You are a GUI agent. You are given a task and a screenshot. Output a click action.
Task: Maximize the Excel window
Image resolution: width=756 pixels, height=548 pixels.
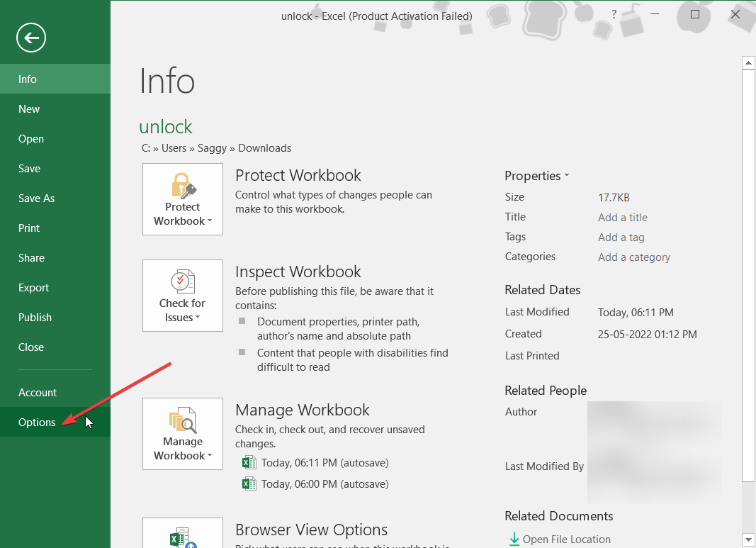[695, 14]
